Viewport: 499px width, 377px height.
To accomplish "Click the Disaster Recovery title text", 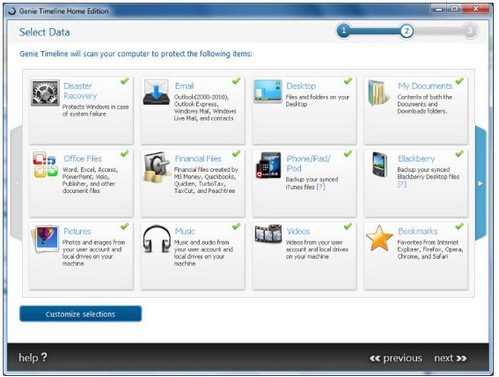I will (x=80, y=91).
